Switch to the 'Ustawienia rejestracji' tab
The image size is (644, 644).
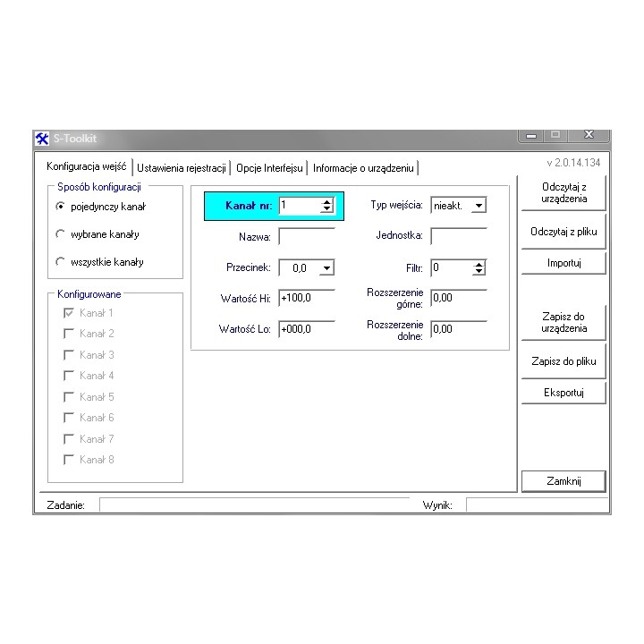[182, 168]
